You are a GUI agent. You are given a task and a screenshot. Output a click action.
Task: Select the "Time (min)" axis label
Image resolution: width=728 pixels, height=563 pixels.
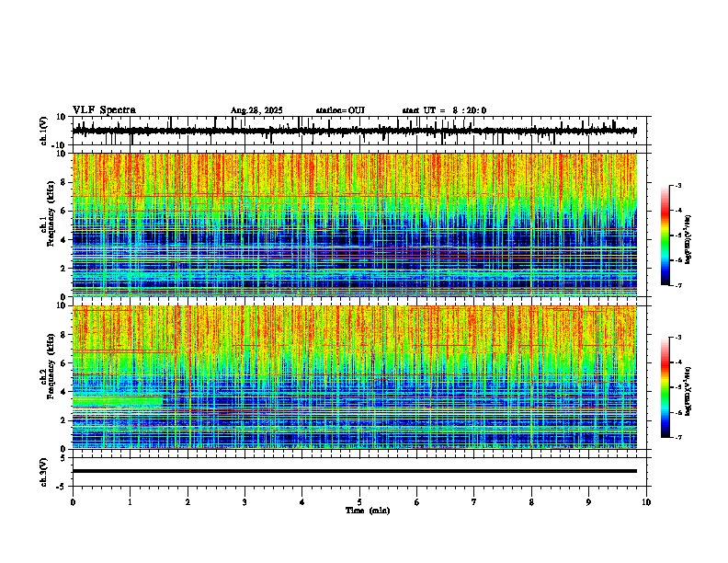coord(368,511)
